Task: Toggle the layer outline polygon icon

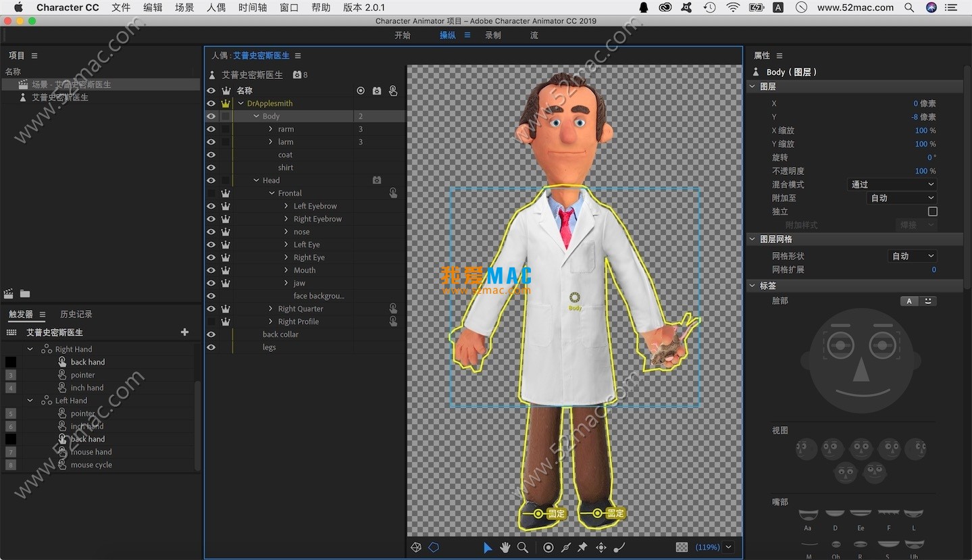Action: (434, 547)
